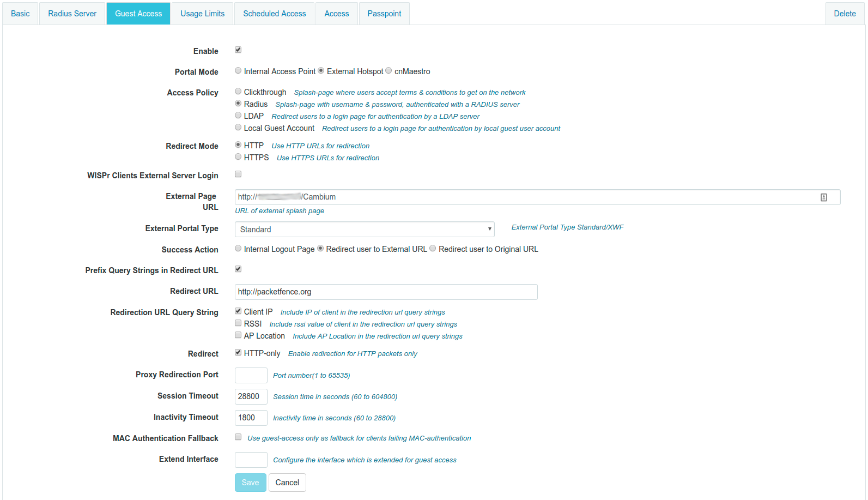Select Internal Access Point portal mode
The width and height of the screenshot is (868, 500).
(238, 71)
